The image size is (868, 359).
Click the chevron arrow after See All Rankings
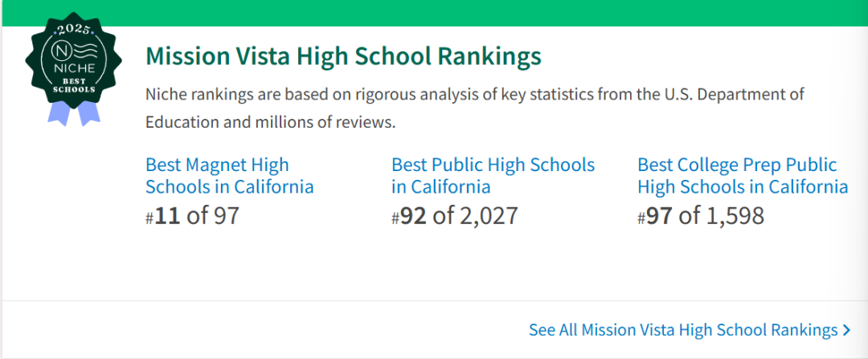click(845, 331)
